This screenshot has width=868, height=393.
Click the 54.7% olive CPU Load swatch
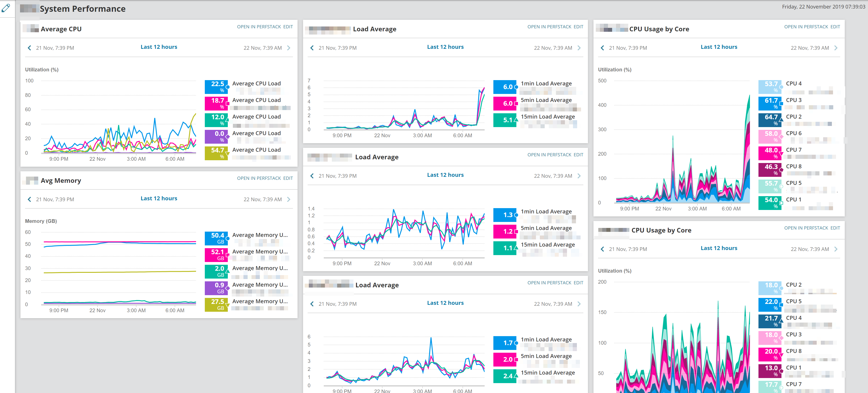coord(216,153)
